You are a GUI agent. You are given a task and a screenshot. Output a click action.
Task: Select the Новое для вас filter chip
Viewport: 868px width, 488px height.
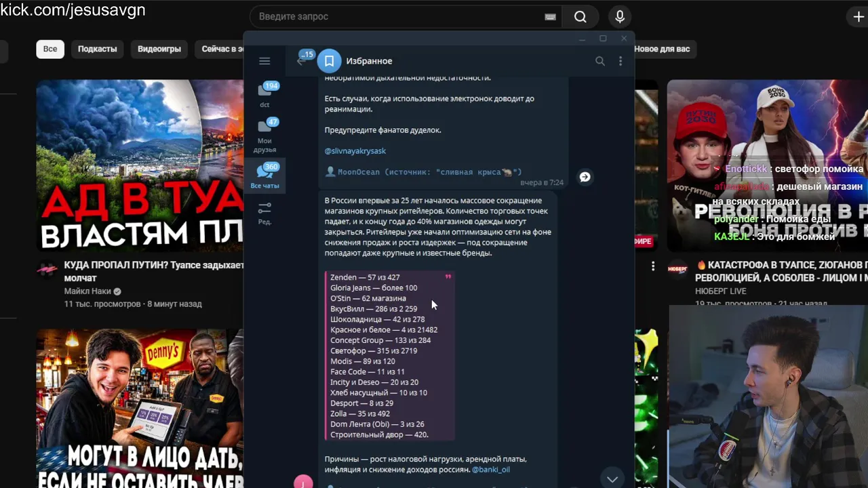click(x=662, y=49)
